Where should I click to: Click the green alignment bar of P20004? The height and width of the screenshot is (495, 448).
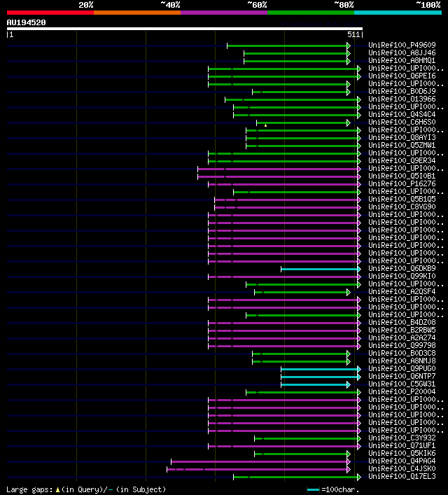coord(302,392)
